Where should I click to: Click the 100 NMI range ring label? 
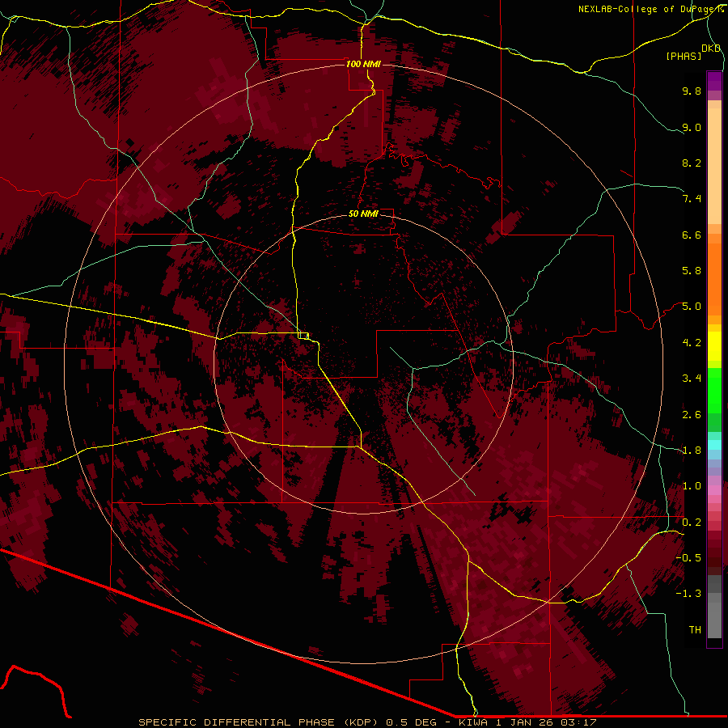(363, 64)
